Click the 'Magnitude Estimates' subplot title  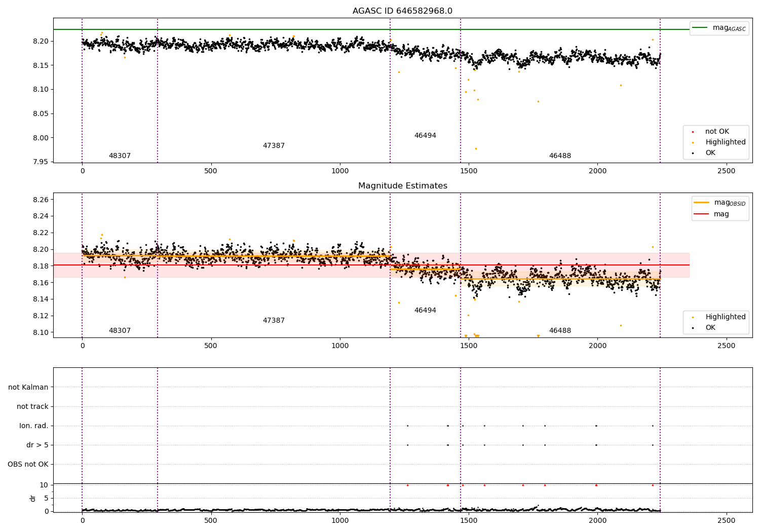coord(402,186)
